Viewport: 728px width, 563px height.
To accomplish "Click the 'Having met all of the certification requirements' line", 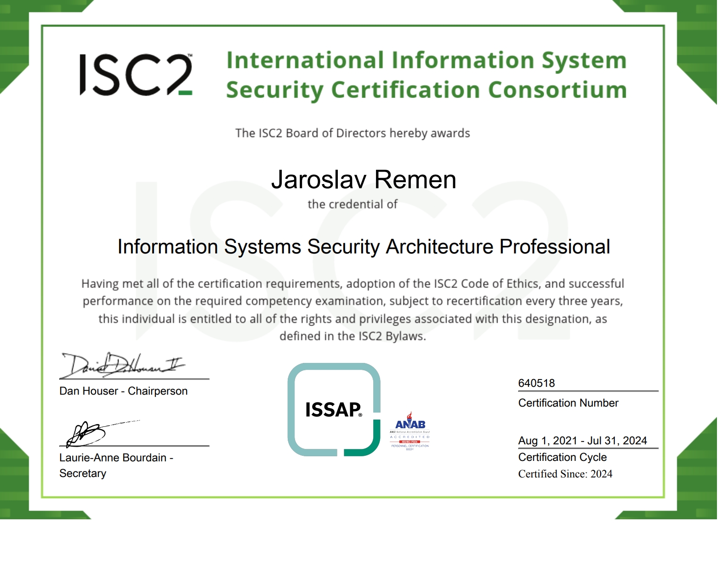I will click(353, 284).
